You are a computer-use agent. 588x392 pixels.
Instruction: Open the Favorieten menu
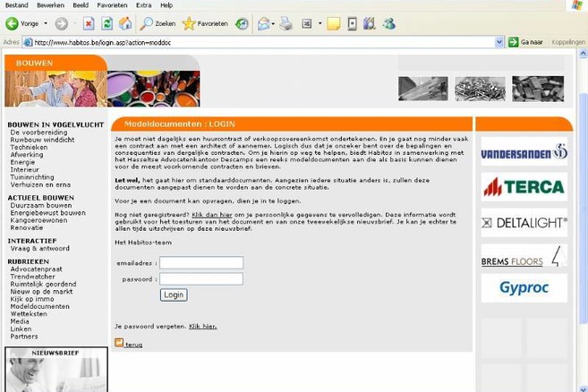point(112,5)
